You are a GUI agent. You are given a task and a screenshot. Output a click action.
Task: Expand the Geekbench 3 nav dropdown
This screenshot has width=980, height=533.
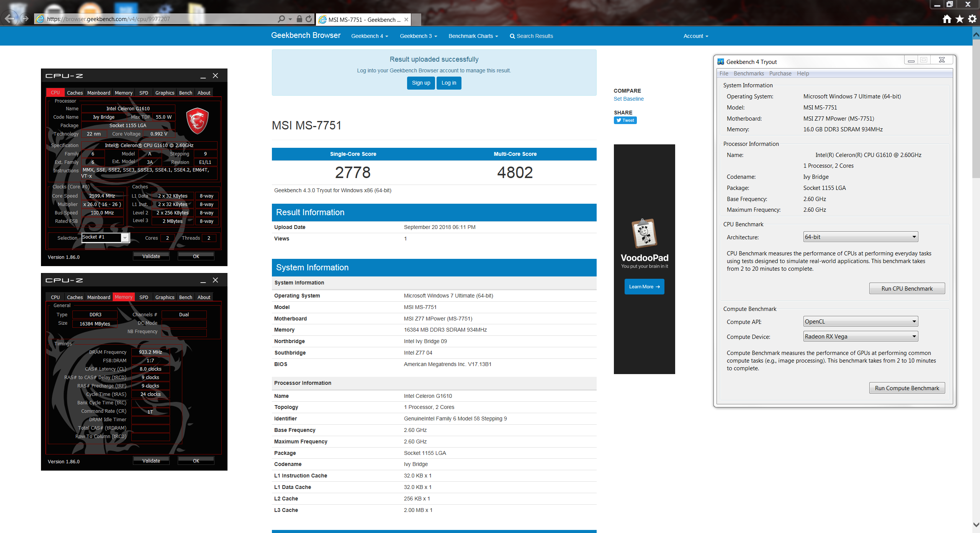click(x=418, y=36)
